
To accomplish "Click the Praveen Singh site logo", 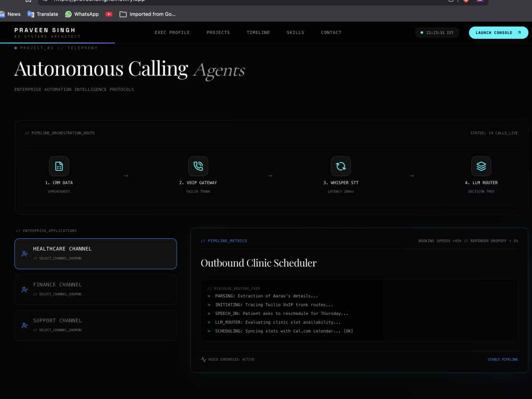I will coord(47,33).
